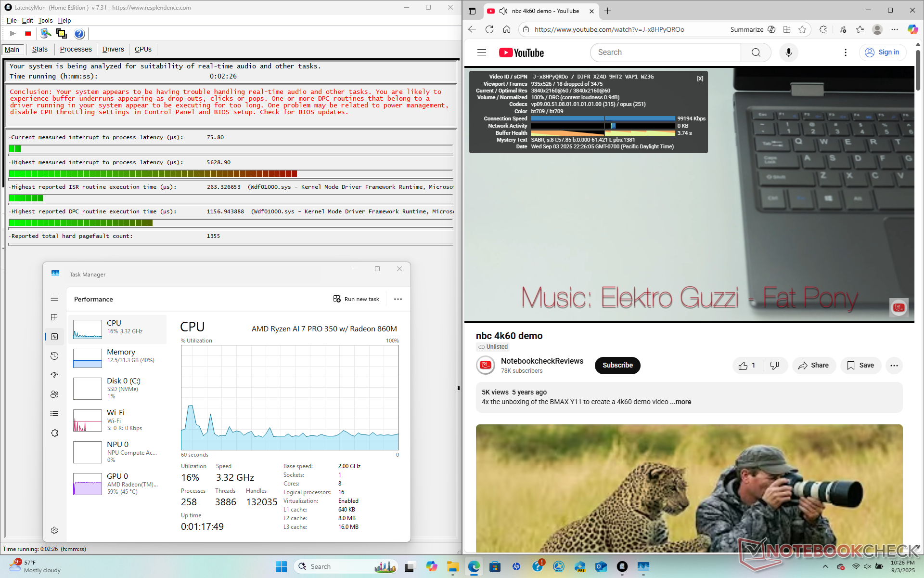Switch to the Drivers tab

(x=113, y=49)
